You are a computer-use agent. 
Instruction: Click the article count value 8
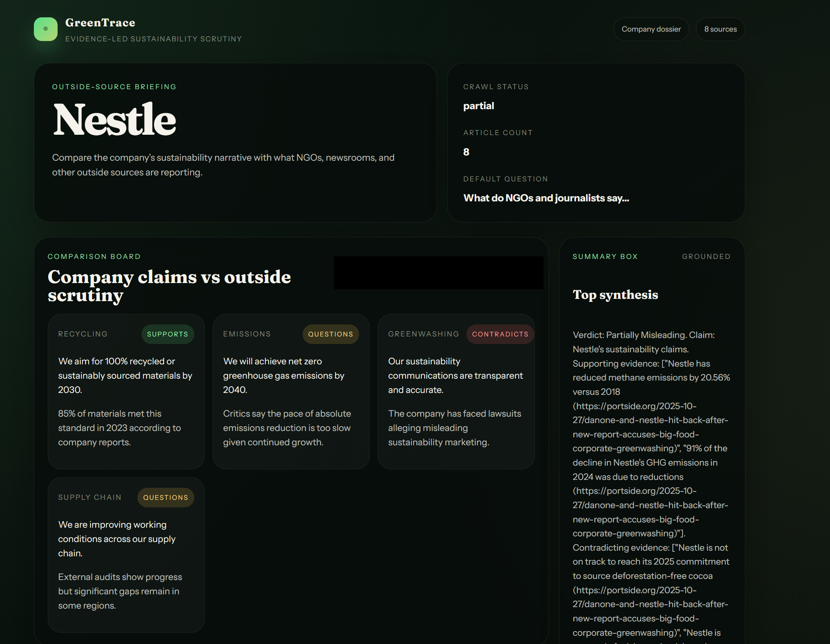click(x=466, y=152)
